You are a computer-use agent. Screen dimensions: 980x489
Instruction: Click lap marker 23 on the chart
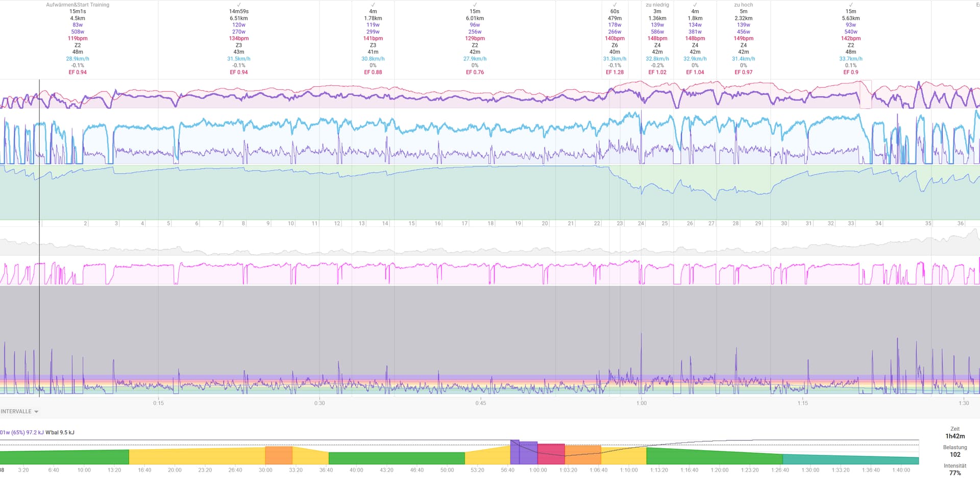click(619, 224)
